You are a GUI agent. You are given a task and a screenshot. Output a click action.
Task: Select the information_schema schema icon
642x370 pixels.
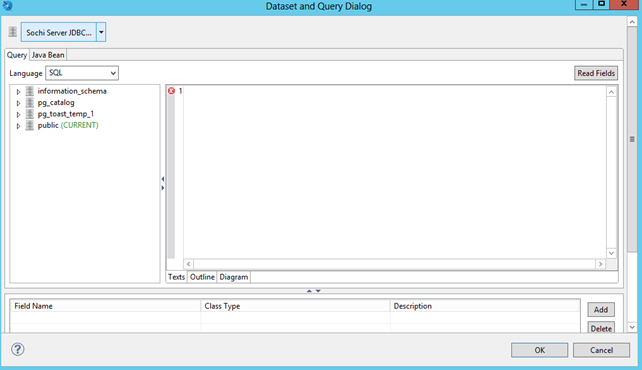(x=29, y=91)
